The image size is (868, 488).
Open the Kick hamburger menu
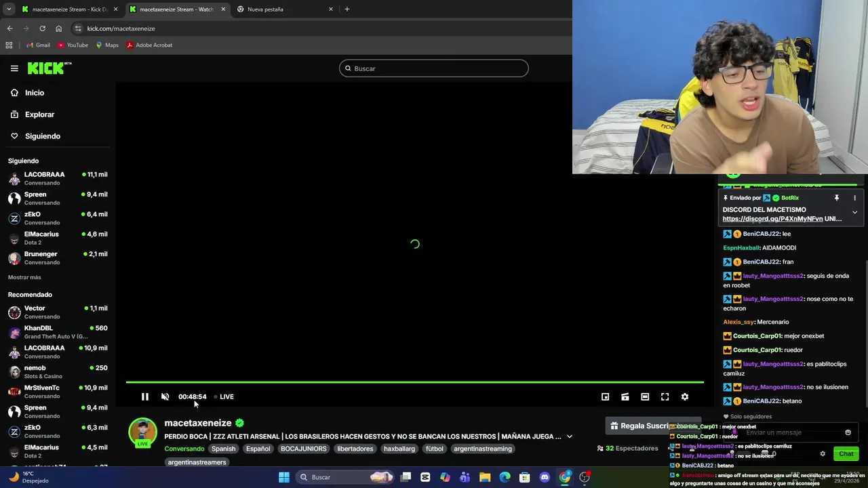click(14, 68)
